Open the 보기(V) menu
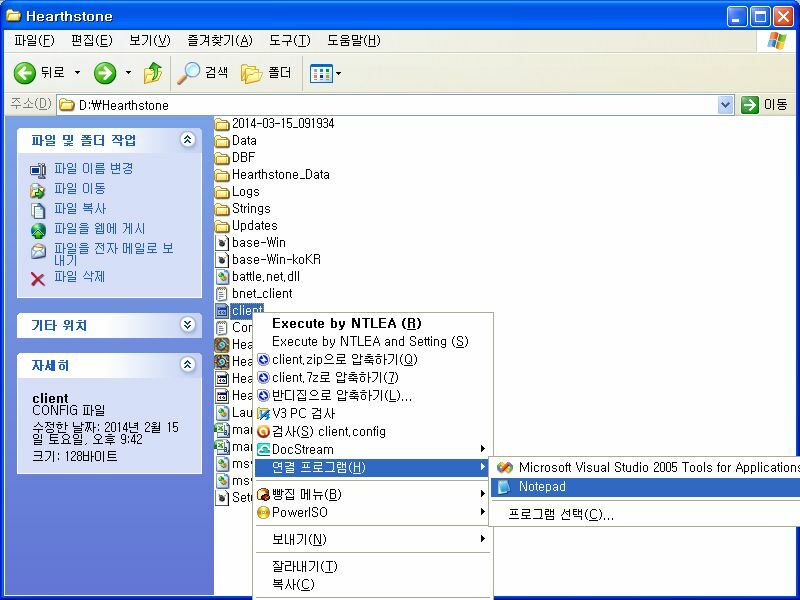The image size is (800, 600). (x=149, y=40)
